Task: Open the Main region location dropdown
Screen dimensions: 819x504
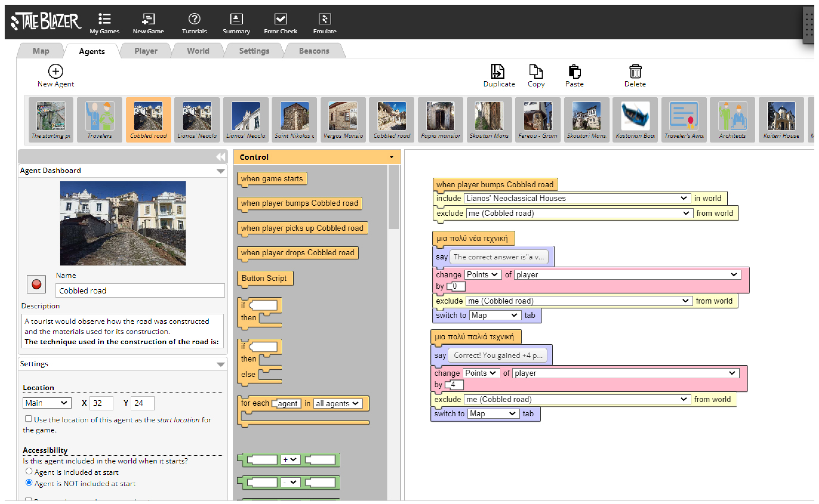Action: pos(47,403)
